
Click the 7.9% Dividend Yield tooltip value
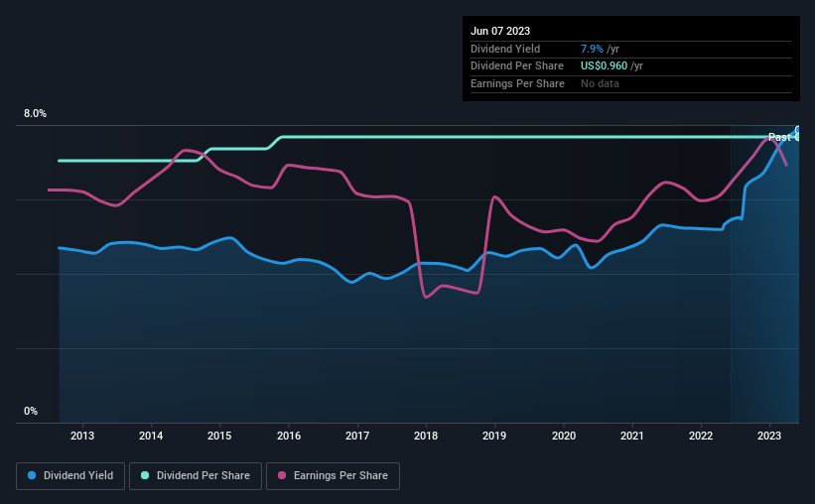pos(593,49)
